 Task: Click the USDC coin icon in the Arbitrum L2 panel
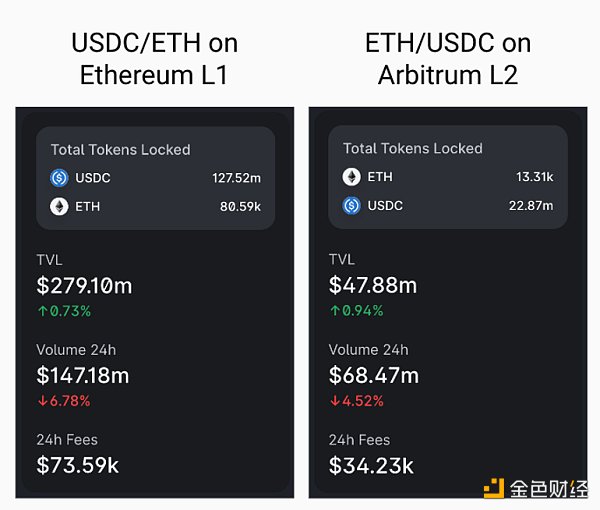351,205
